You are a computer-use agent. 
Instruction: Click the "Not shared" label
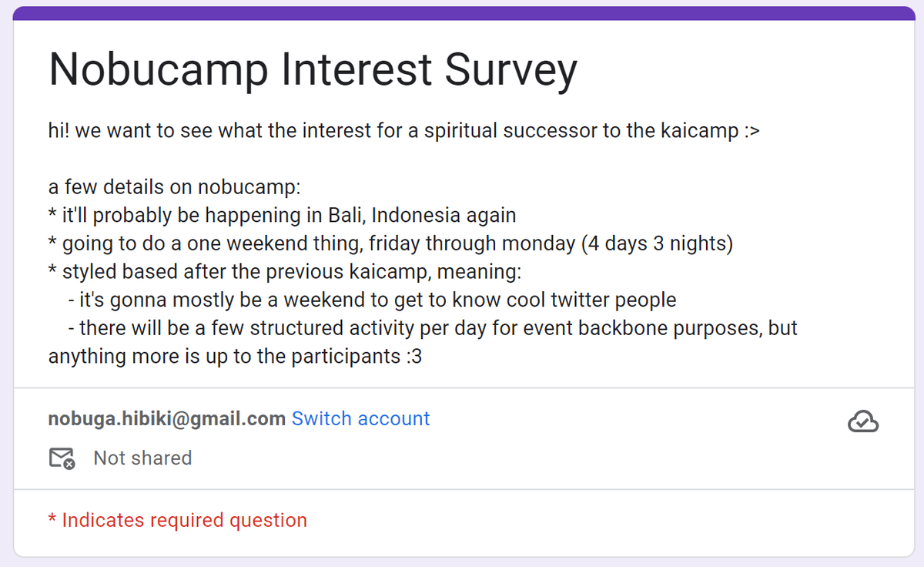tap(142, 458)
